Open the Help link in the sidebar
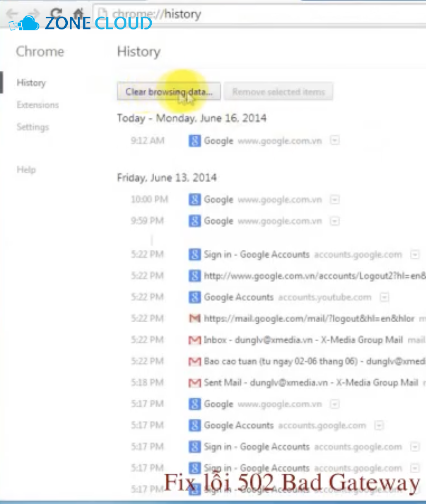Screen dimensions: 426x504 (26, 170)
